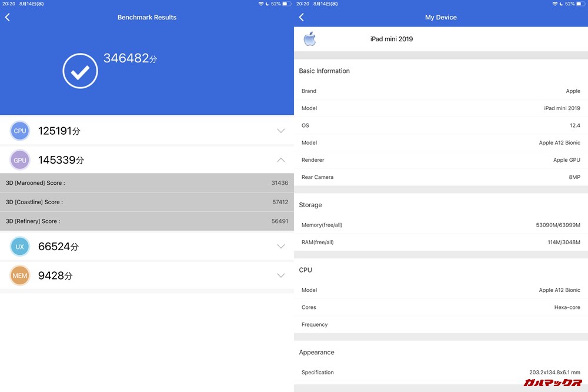Select the GPU score badge icon
Image resolution: width=588 pixels, height=392 pixels.
(19, 160)
